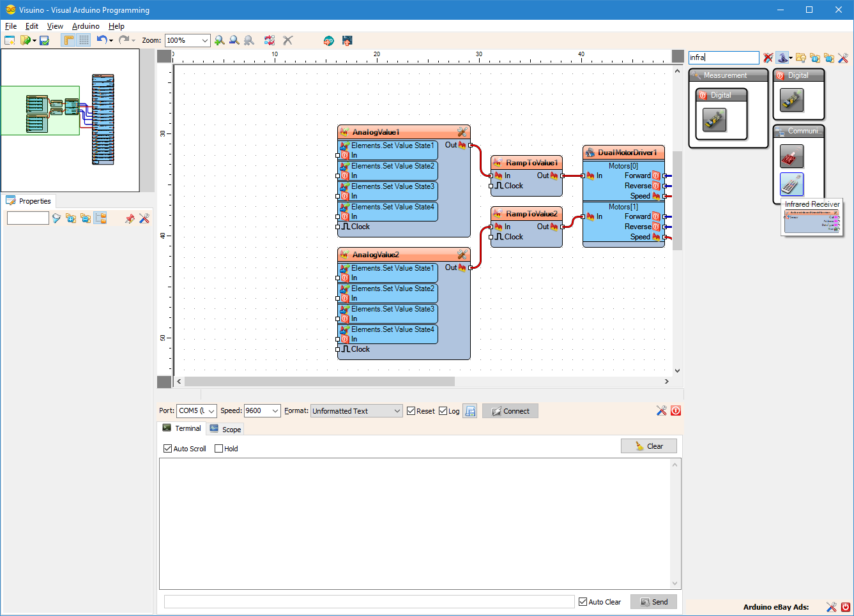Toggle the dotted grid display icon
The width and height of the screenshot is (854, 616).
click(84, 40)
